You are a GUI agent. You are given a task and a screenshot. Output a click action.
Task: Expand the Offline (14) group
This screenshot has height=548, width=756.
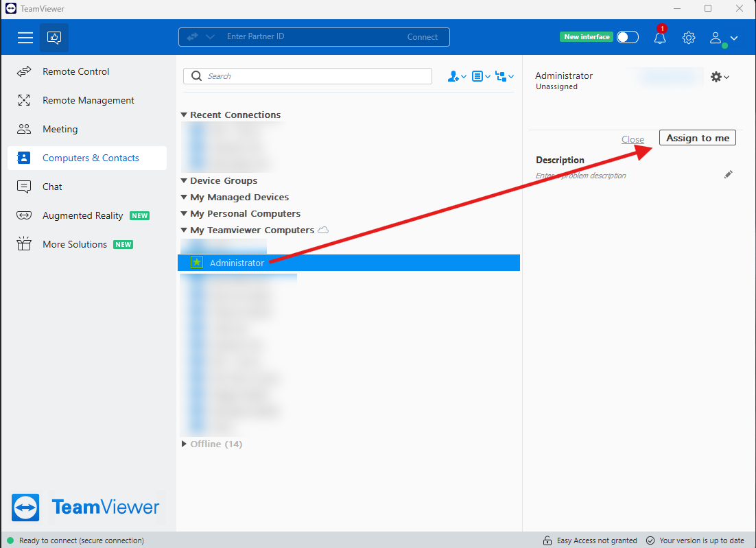coord(184,444)
